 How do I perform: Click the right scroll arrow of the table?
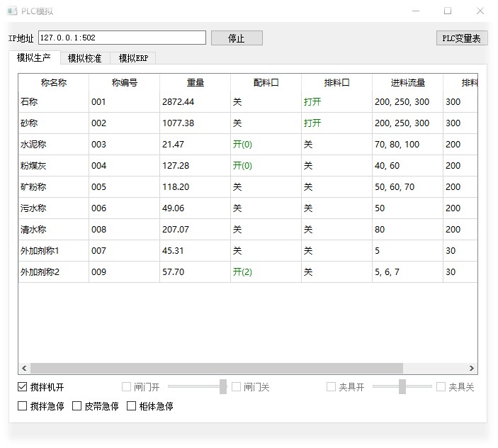pos(472,369)
